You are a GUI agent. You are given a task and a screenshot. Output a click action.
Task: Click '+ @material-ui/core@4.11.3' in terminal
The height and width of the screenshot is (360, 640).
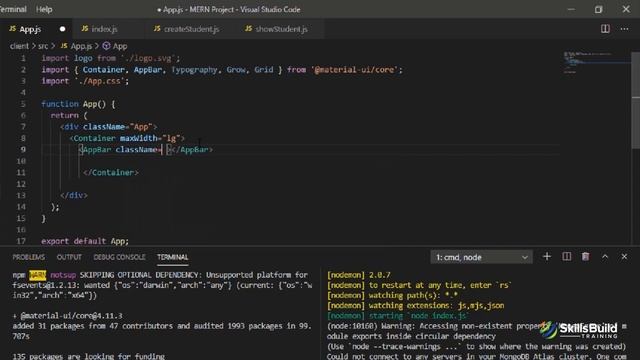(67, 316)
